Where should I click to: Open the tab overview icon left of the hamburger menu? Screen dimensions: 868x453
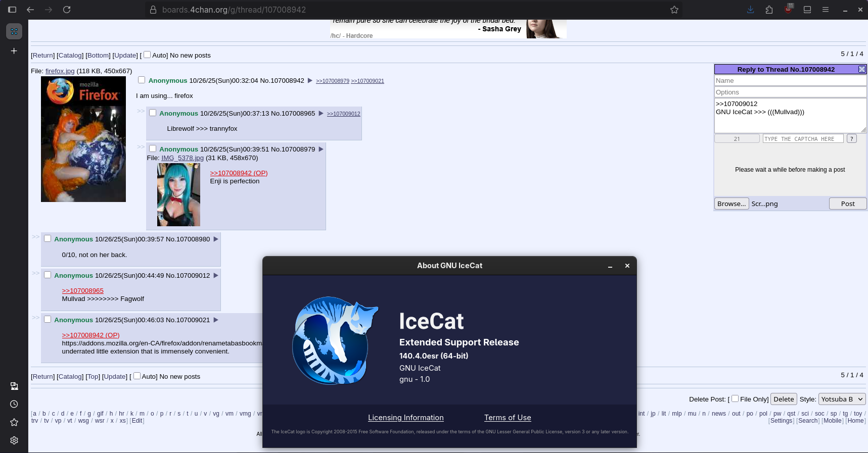pyautogui.click(x=807, y=10)
